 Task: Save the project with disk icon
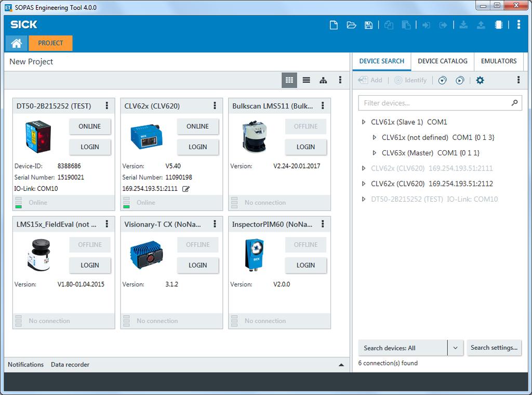point(368,25)
